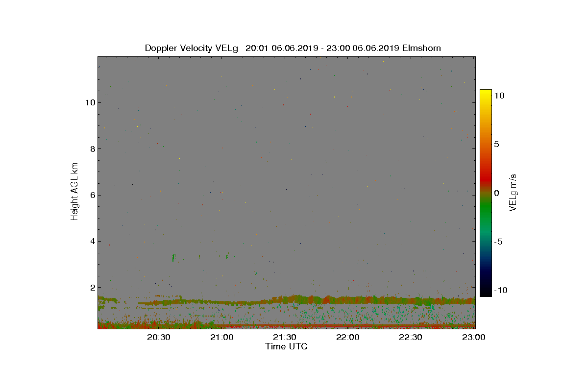Click the 22:30 time axis tick label
This screenshot has height=392, width=588.
411,337
